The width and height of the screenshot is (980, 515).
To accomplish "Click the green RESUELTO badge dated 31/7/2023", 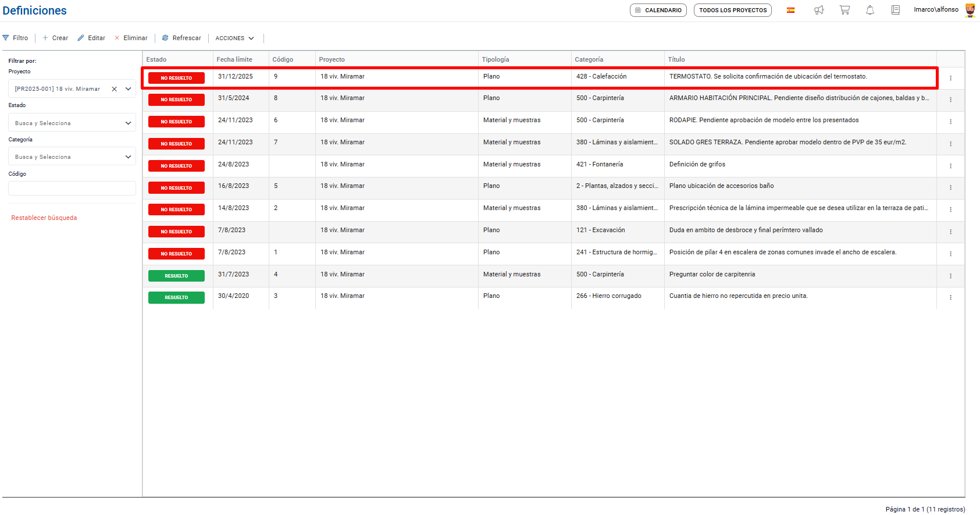I will [x=176, y=276].
